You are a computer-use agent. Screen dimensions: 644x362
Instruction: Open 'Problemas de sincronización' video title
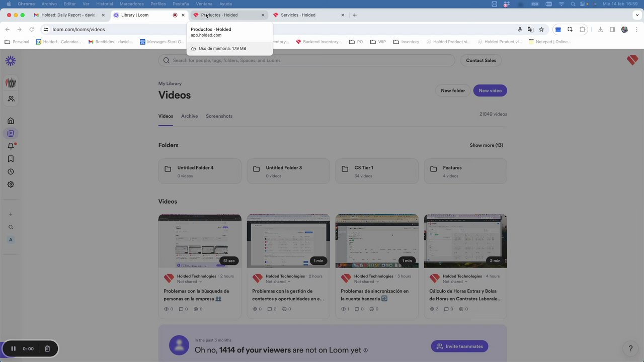click(x=374, y=295)
